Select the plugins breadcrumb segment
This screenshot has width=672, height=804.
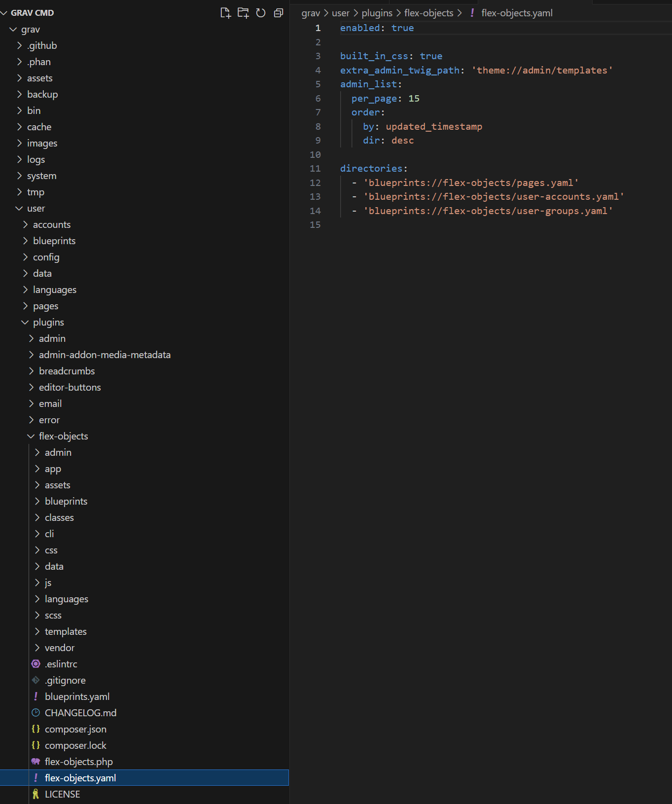[377, 13]
